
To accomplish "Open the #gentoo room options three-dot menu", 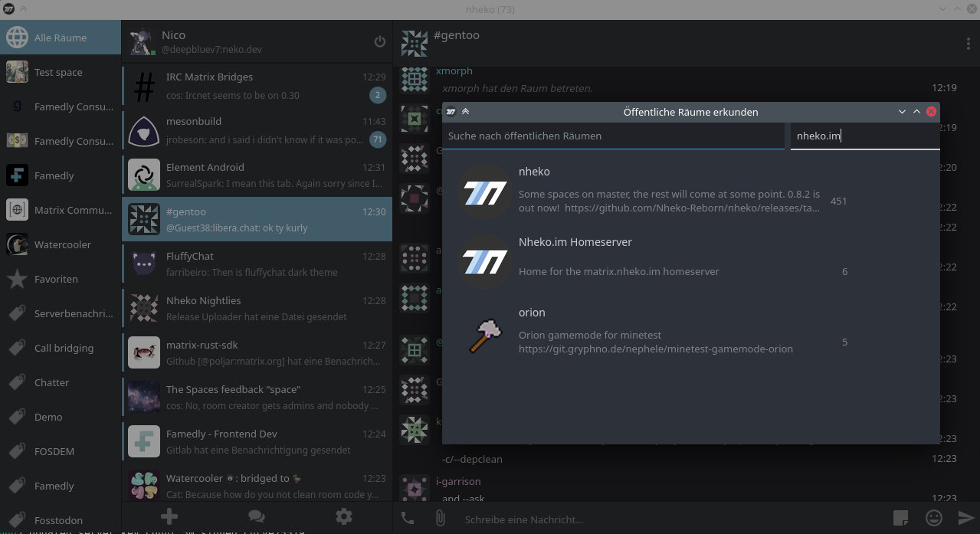I will tap(968, 44).
